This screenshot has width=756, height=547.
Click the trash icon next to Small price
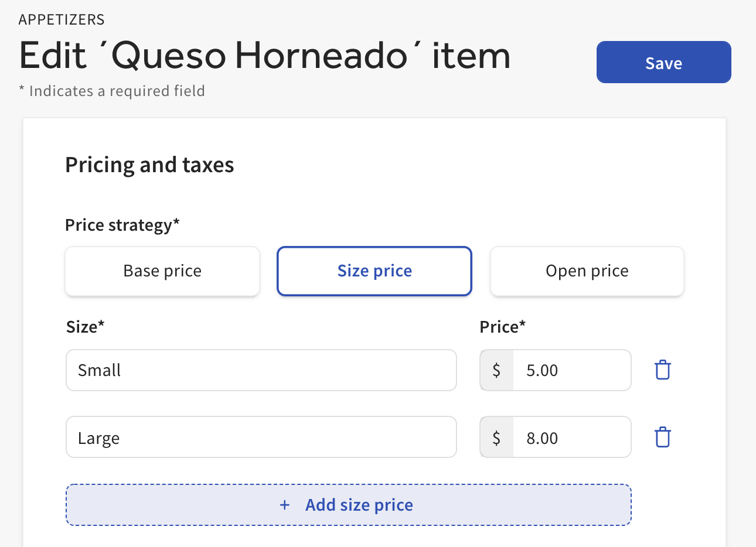[662, 370]
